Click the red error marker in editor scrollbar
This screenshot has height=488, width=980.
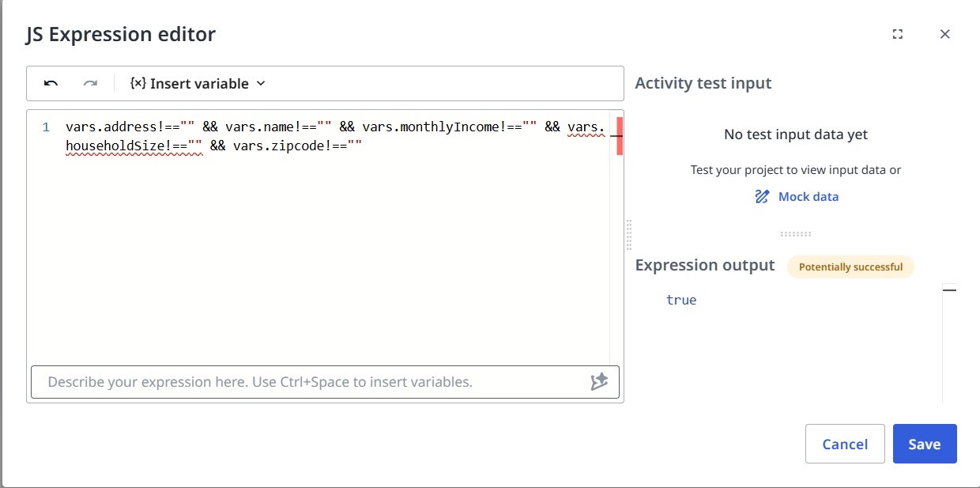click(x=620, y=135)
